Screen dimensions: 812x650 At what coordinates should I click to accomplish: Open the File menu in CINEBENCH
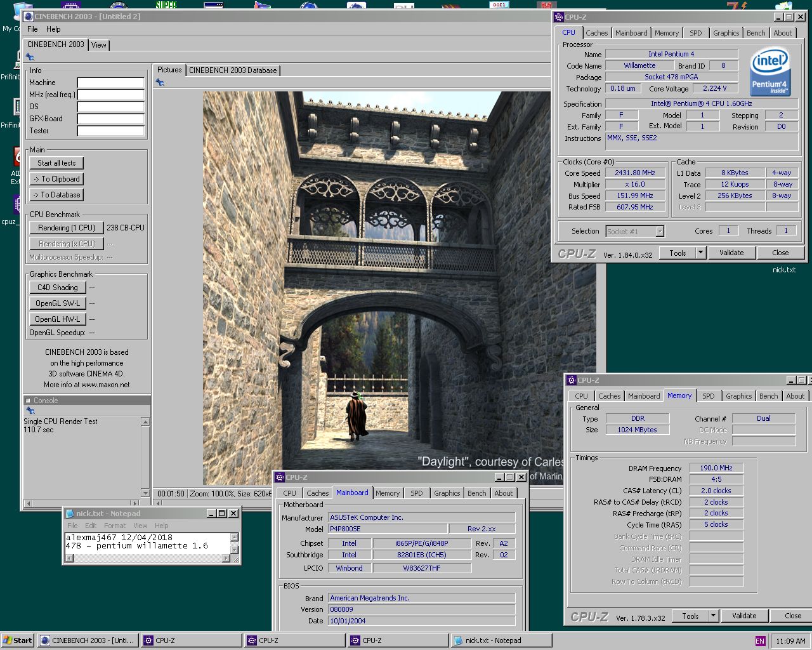32,29
